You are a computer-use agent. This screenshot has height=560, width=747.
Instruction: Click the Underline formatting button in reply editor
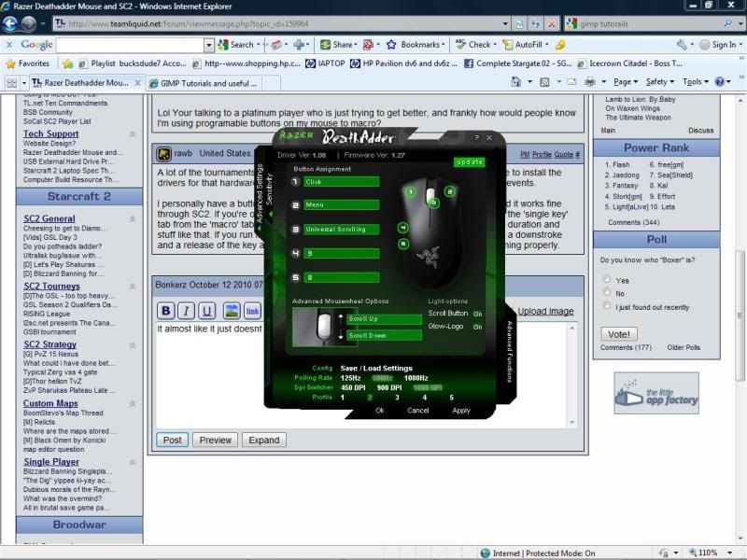(x=206, y=311)
